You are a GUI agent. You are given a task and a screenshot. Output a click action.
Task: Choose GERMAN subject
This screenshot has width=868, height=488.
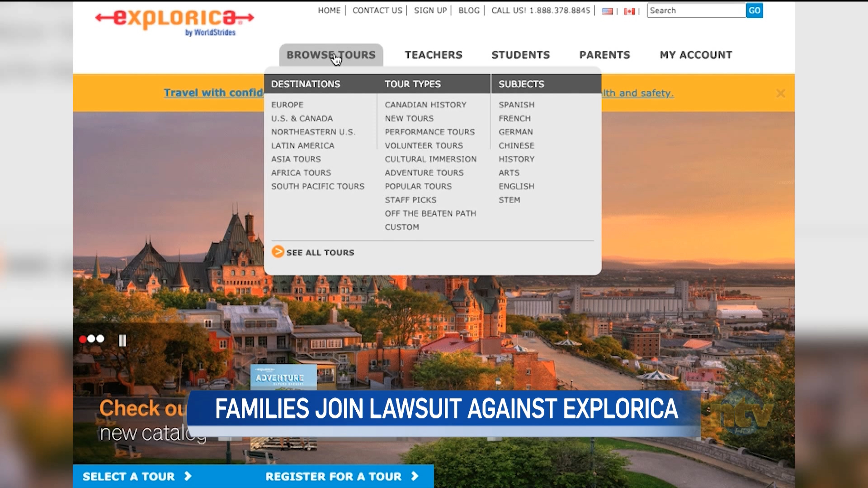515,132
